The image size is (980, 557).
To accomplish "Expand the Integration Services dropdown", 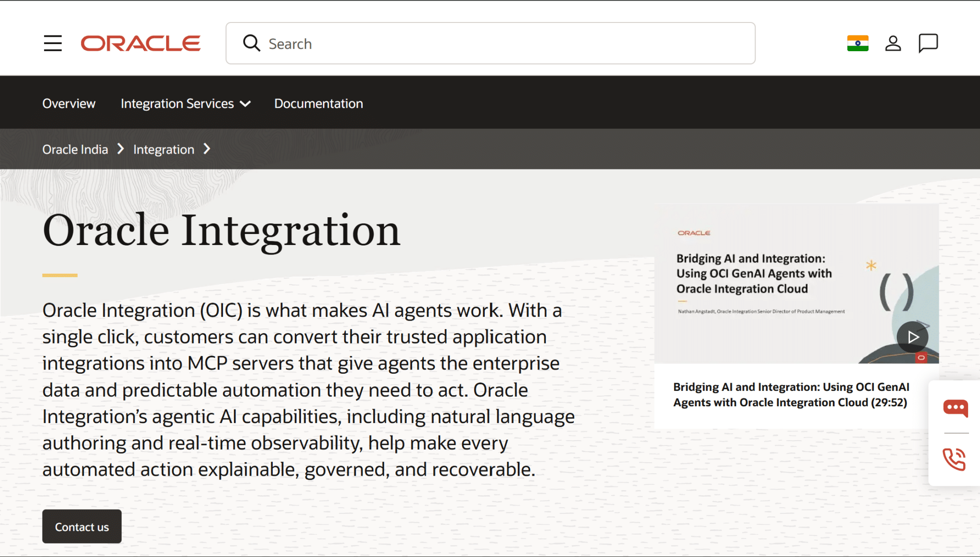I will point(186,103).
